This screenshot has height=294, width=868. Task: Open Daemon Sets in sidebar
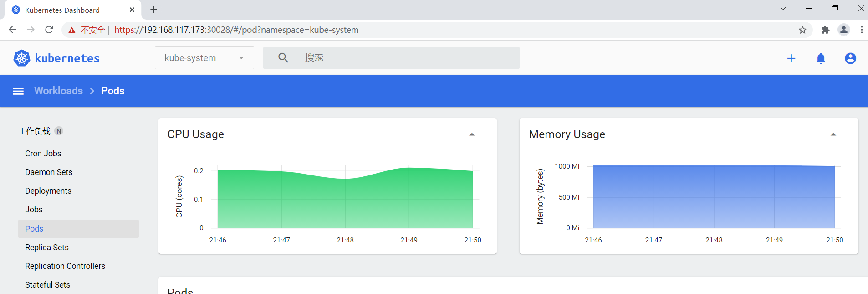(x=49, y=172)
